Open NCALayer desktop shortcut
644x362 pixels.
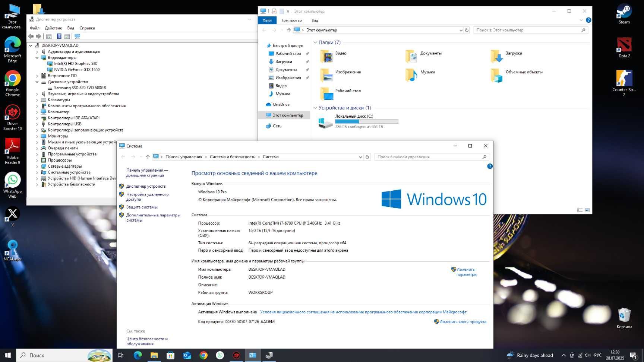(x=12, y=250)
